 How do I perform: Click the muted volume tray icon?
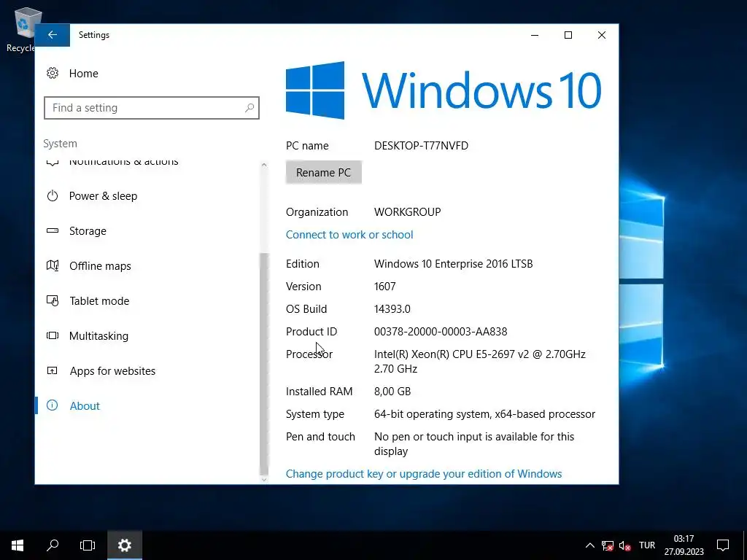[625, 545]
